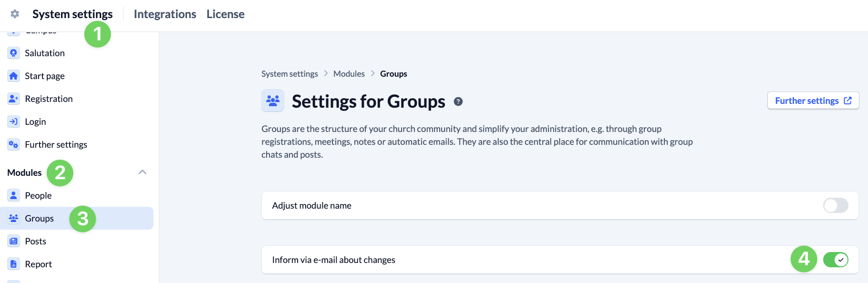Select Groups in the Modules sidebar

39,218
